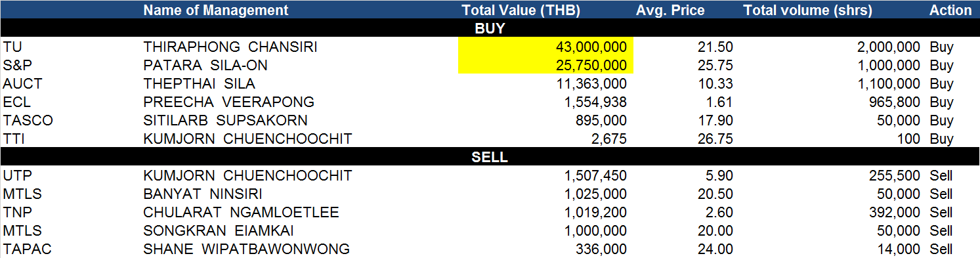Click the Name of Management column header
Viewport: 980px width, 258px height.
pos(215,10)
